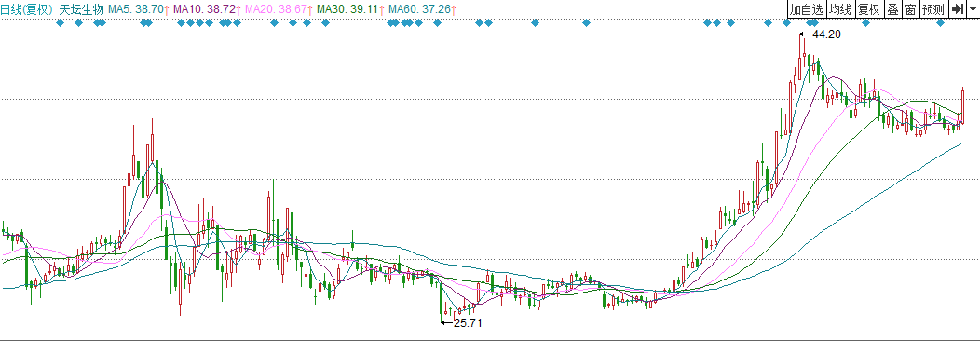Click the 加自选 add-to-watchlist button
Viewport: 980px width, 341px height.
[x=806, y=9]
